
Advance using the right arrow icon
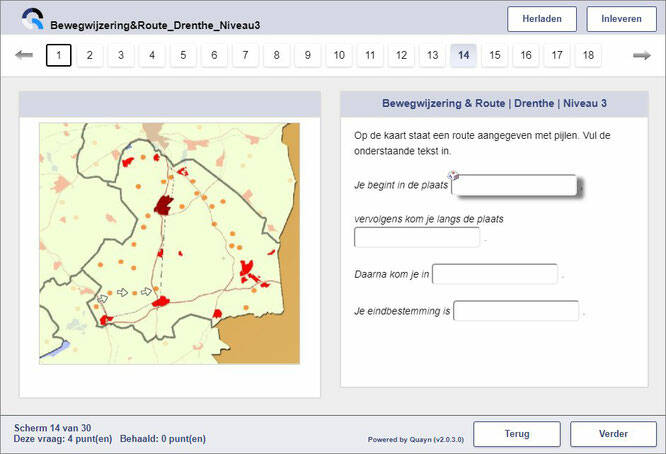coord(642,55)
